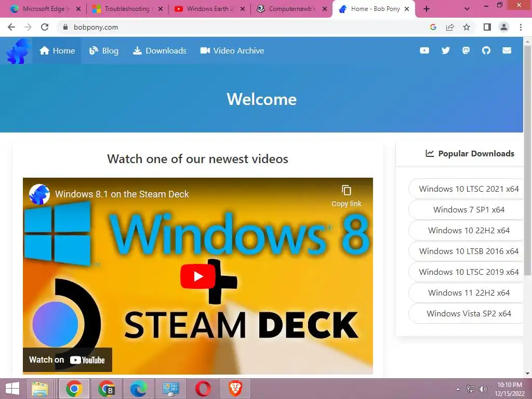
Task: Click the scrollbar down arrow
Action: [527, 374]
